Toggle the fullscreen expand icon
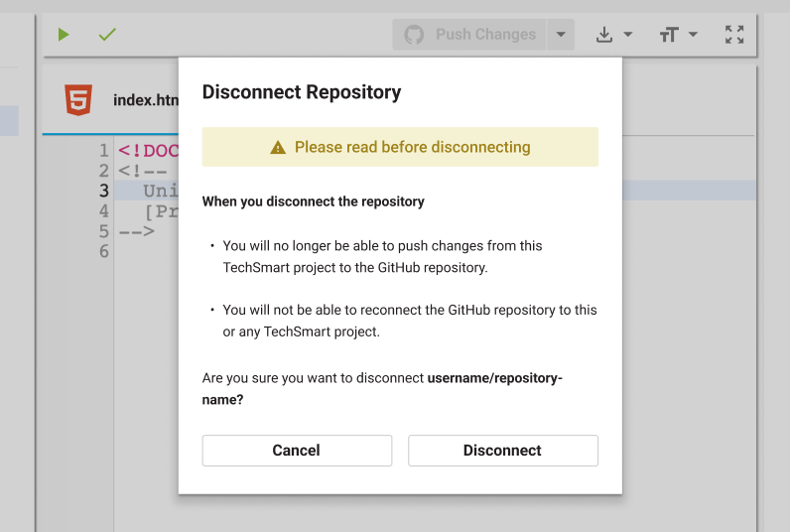Image resolution: width=790 pixels, height=532 pixels. pos(734,35)
